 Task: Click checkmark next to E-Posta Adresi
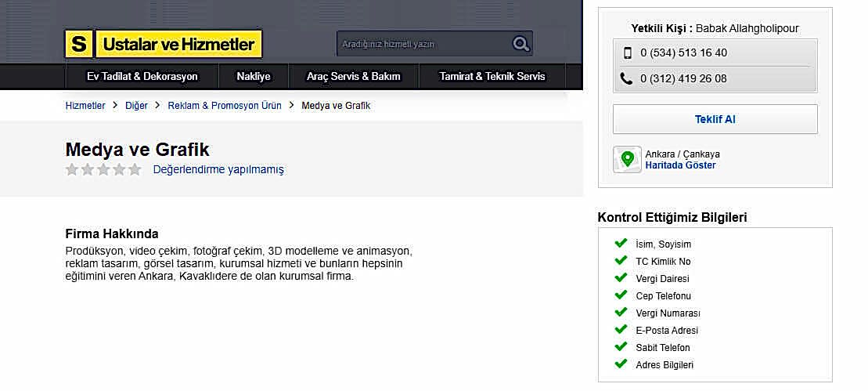(x=621, y=329)
